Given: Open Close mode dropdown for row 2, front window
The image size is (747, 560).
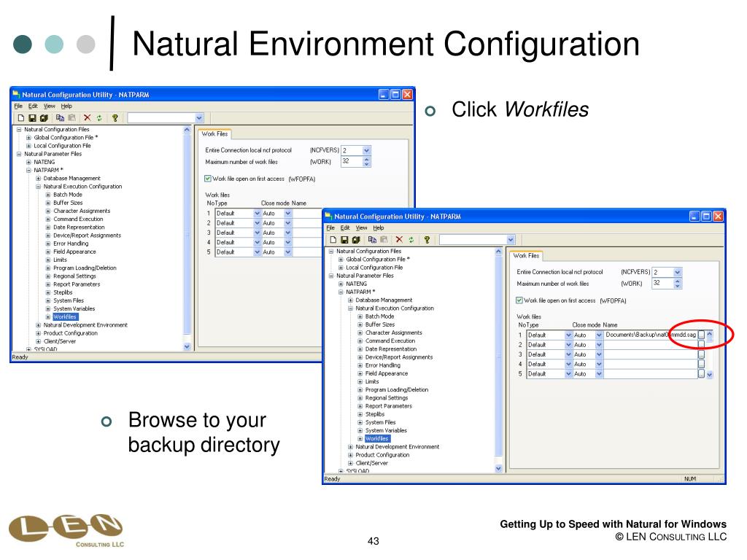Looking at the screenshot, I should (600, 344).
